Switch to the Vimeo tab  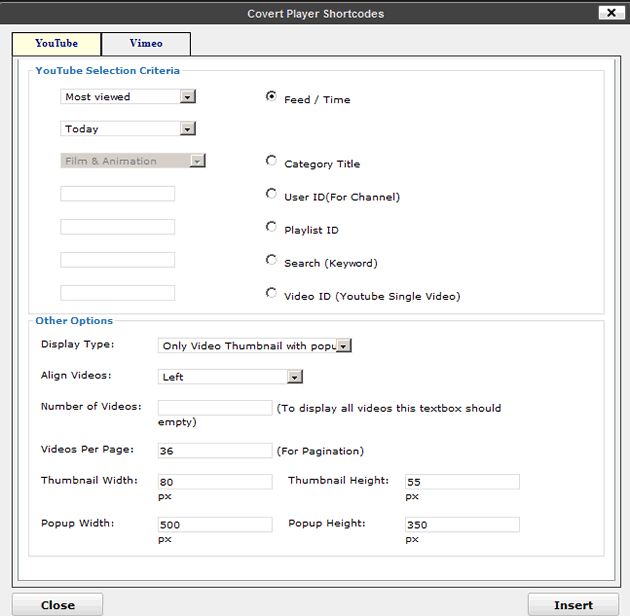tap(146, 44)
